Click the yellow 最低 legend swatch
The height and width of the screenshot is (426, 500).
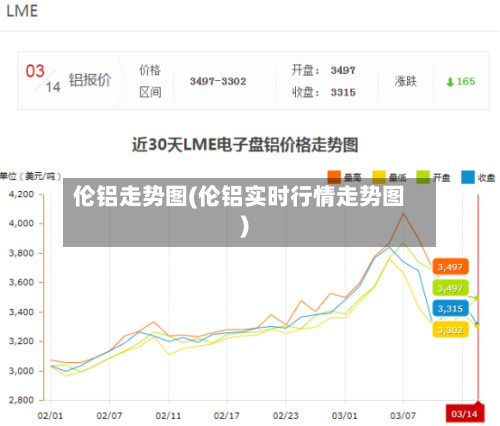379,177
